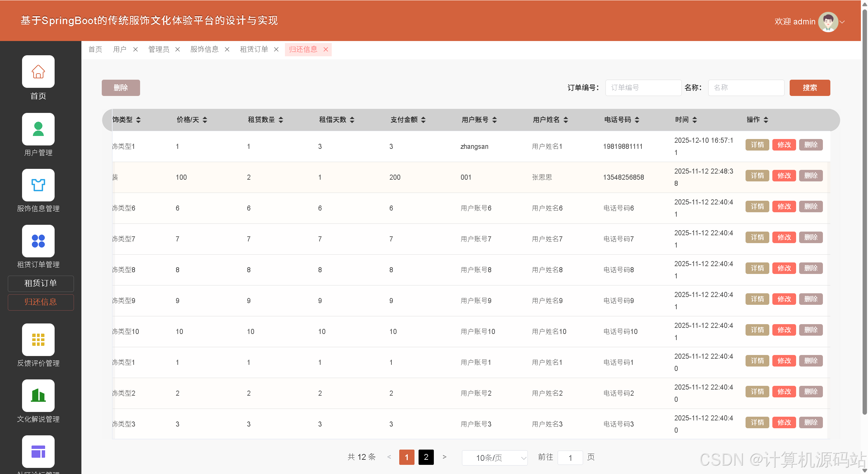This screenshot has height=474, width=868.
Task: Click the orange 搜索 search button
Action: (809, 88)
